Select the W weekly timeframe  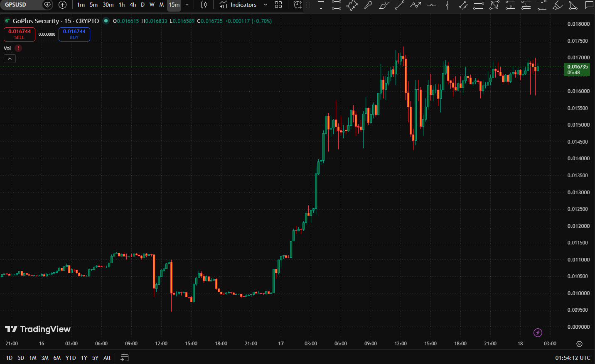(x=152, y=5)
